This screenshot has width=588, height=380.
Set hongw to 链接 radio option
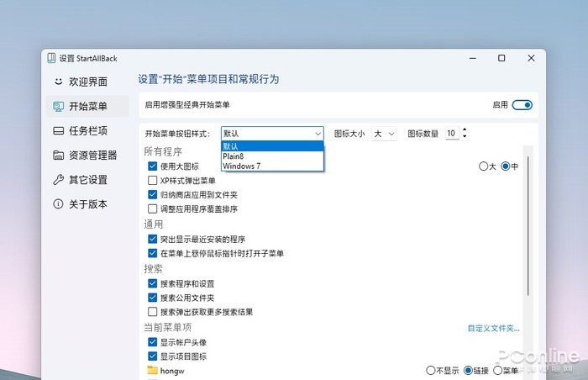coord(468,371)
